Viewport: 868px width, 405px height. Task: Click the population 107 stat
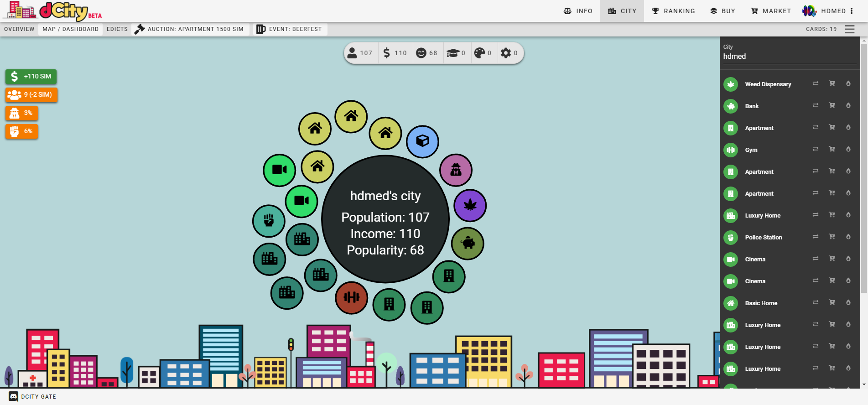(360, 53)
